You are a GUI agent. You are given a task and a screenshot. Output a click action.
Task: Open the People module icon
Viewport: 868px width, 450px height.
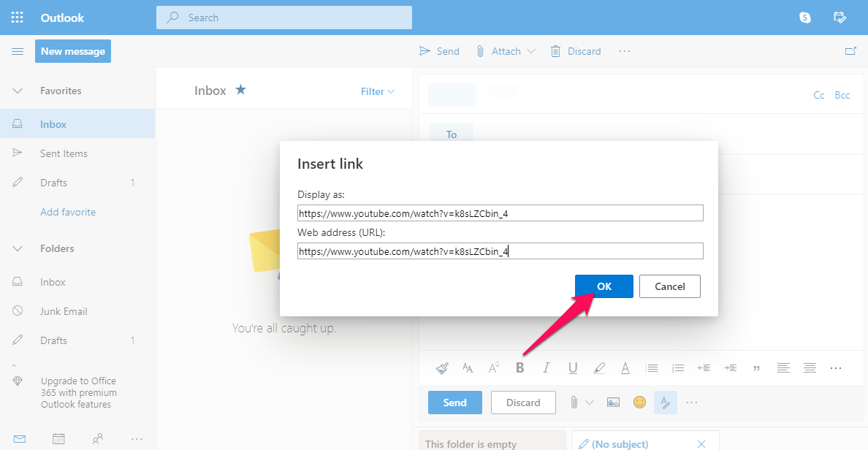point(97,439)
